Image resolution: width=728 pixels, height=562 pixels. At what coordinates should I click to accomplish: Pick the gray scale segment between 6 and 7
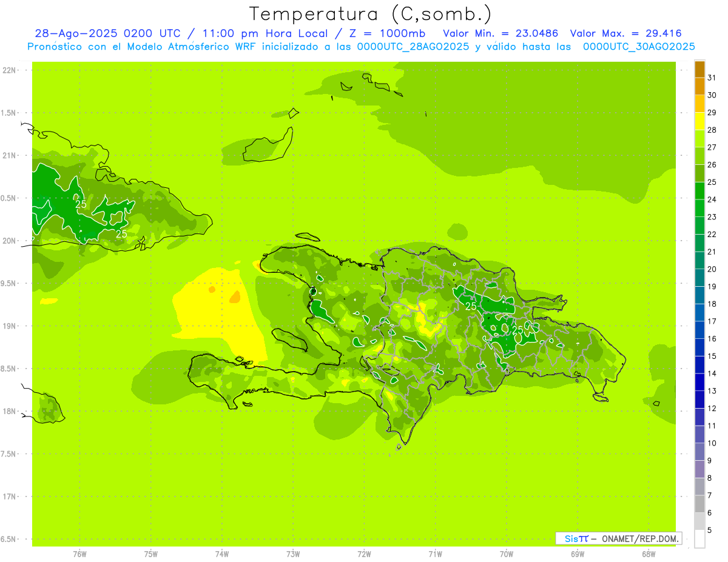(x=699, y=504)
